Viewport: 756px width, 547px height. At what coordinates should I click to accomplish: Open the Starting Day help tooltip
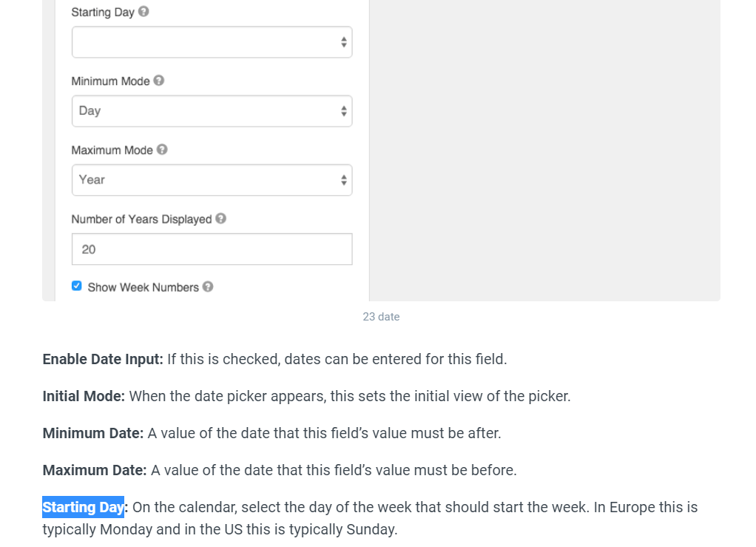pos(144,12)
